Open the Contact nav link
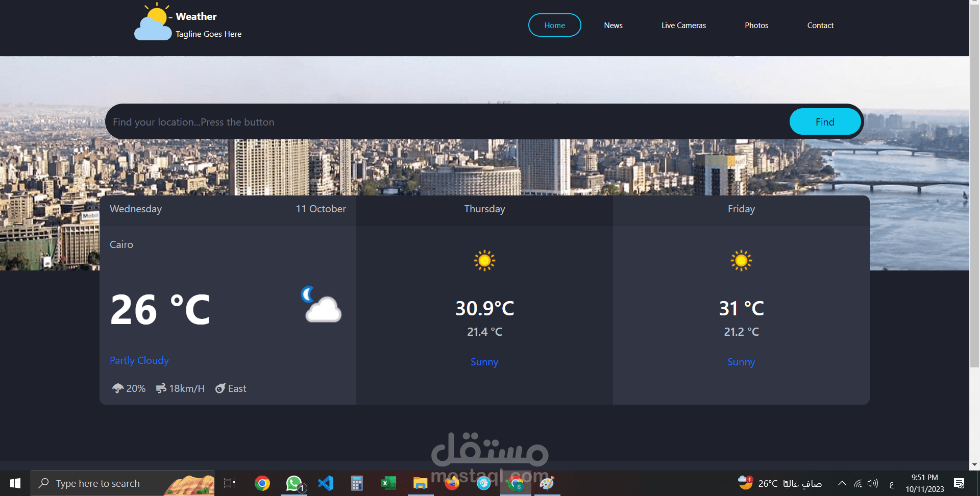Screen dimensions: 980x496 pyautogui.click(x=820, y=25)
